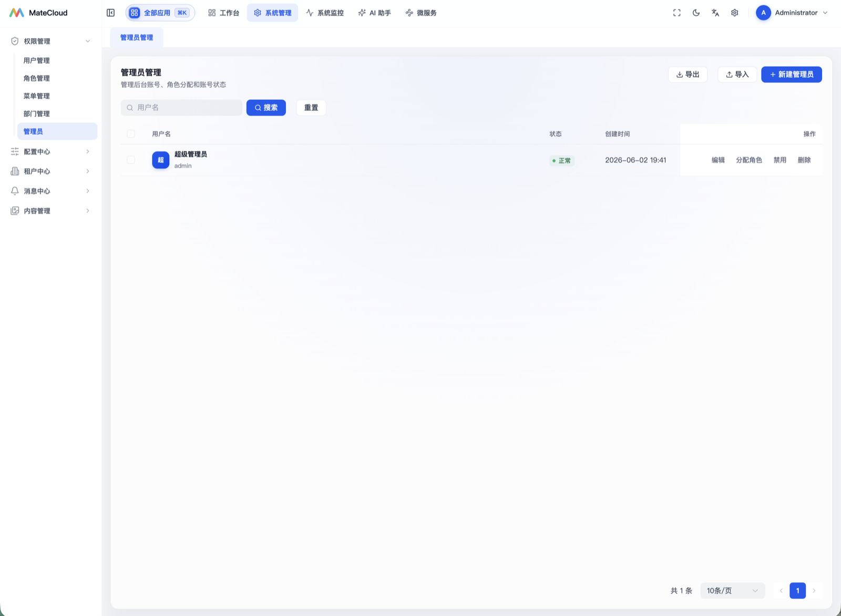Image resolution: width=841 pixels, height=616 pixels.
Task: Open the 全部应用 app launcher
Action: click(160, 13)
